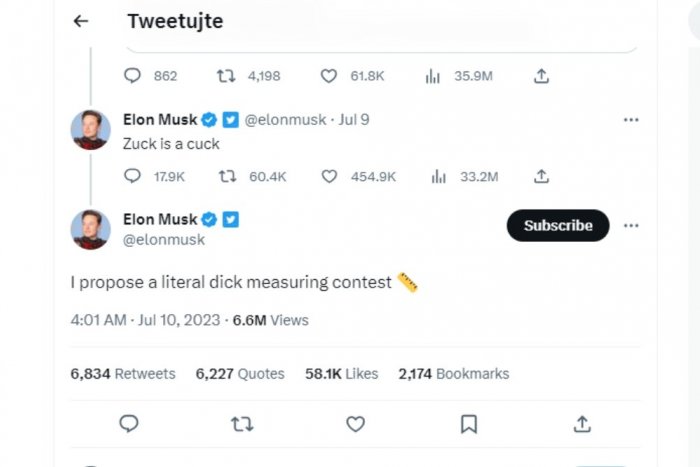Like the "Zuck is a cuck" tweet
The image size is (700, 467).
329,176
